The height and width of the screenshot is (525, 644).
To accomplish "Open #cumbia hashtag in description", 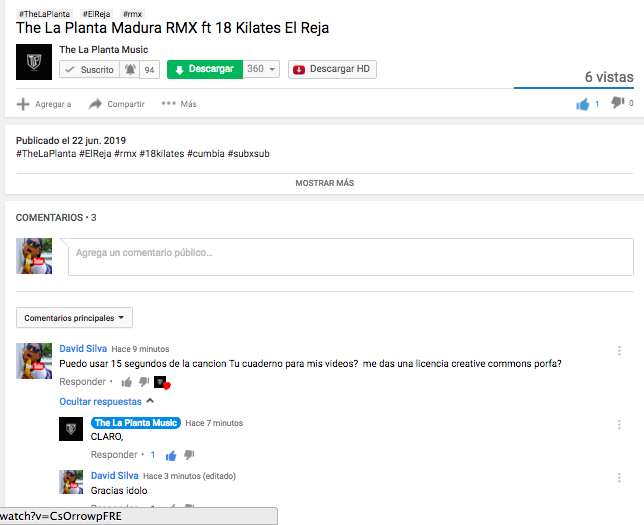I will 206,154.
